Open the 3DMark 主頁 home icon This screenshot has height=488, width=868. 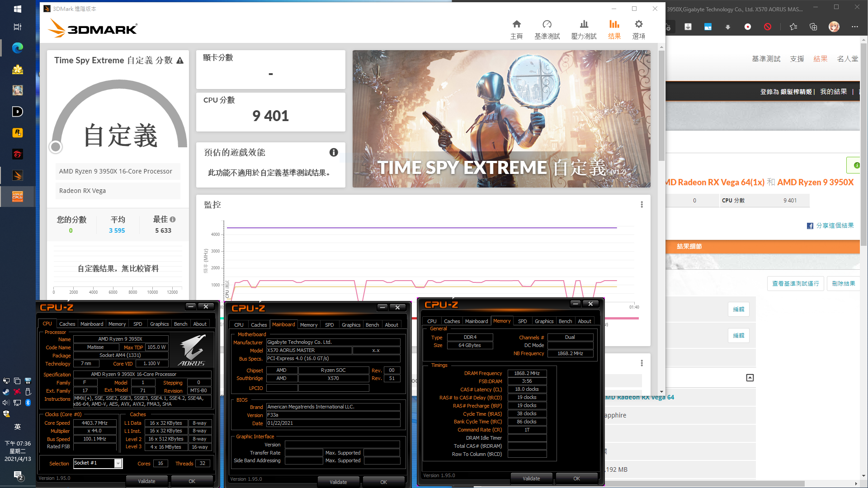[516, 30]
